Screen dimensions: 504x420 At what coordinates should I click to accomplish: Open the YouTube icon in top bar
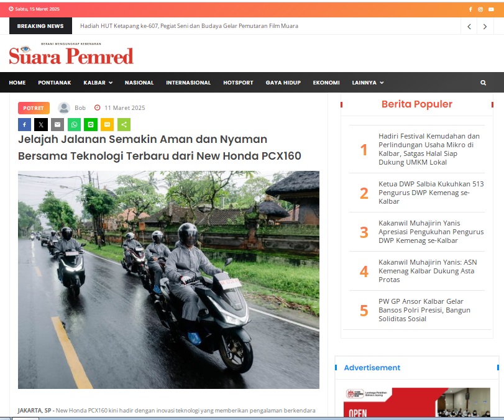click(491, 9)
